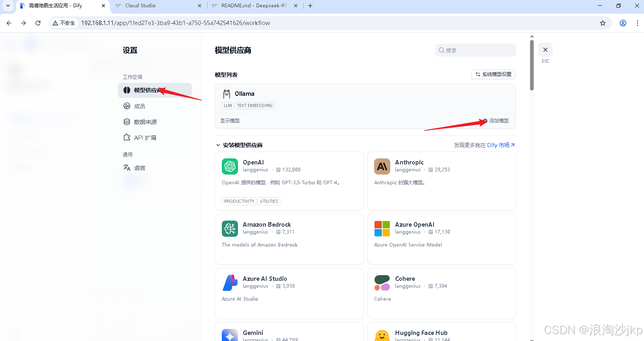
Task: Click the PRODUCTIVITY tag on OpenAI
Action: coord(239,201)
